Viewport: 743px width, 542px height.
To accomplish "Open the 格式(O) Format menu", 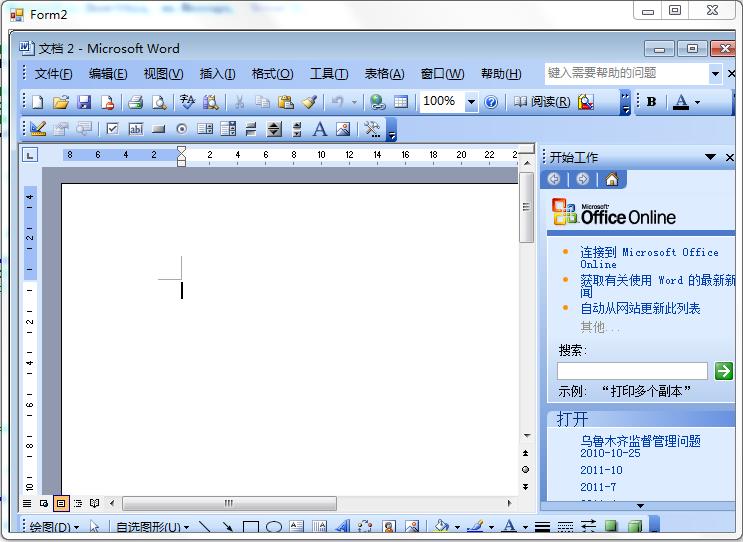I will click(x=272, y=73).
